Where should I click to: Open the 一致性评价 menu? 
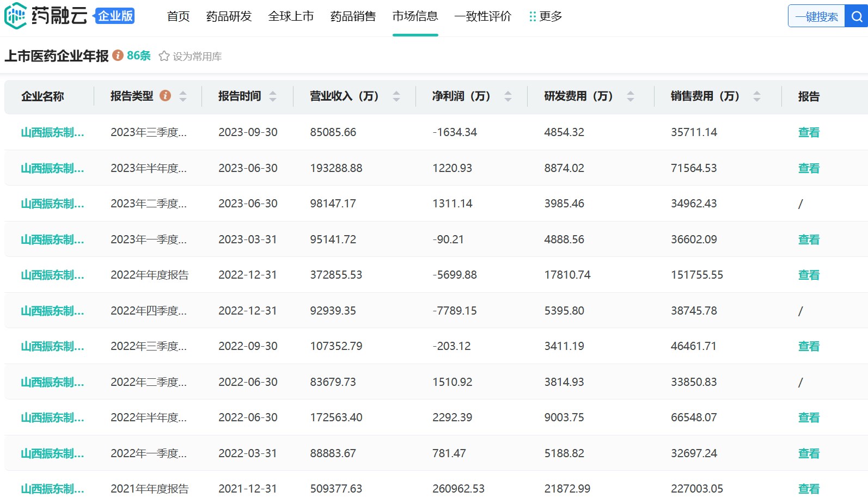pyautogui.click(x=483, y=16)
